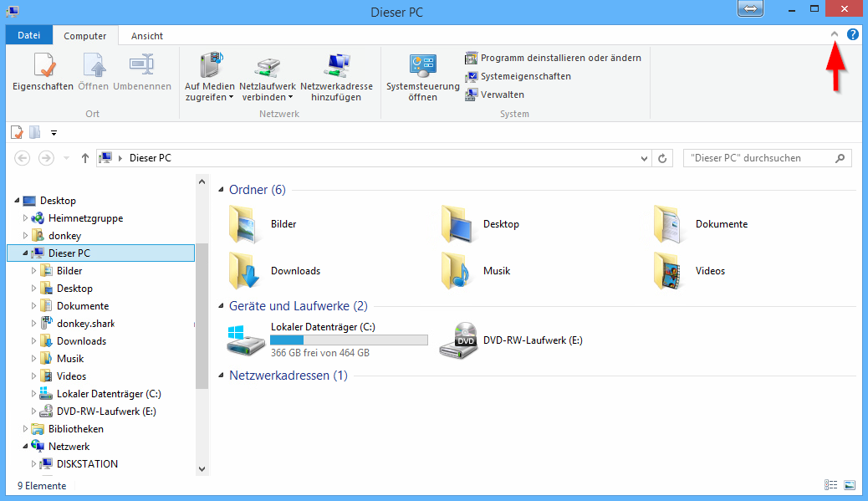Click the "Dieser PC" durchsuchen search field
This screenshot has height=501, width=868.
click(x=757, y=158)
